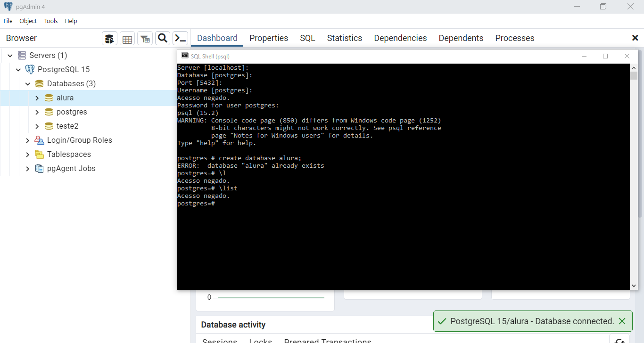
Task: Expand the pgAgent Jobs node
Action: click(27, 169)
